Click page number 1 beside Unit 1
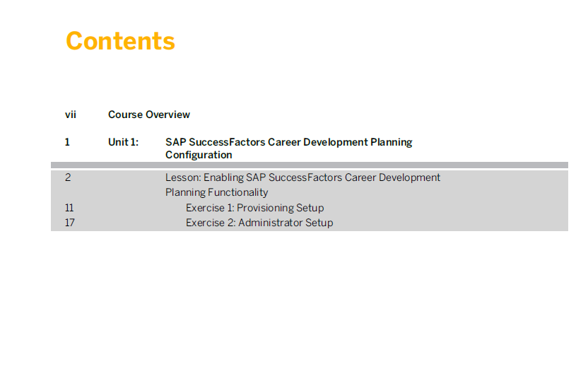This screenshot has width=588, height=381. pyautogui.click(x=68, y=142)
